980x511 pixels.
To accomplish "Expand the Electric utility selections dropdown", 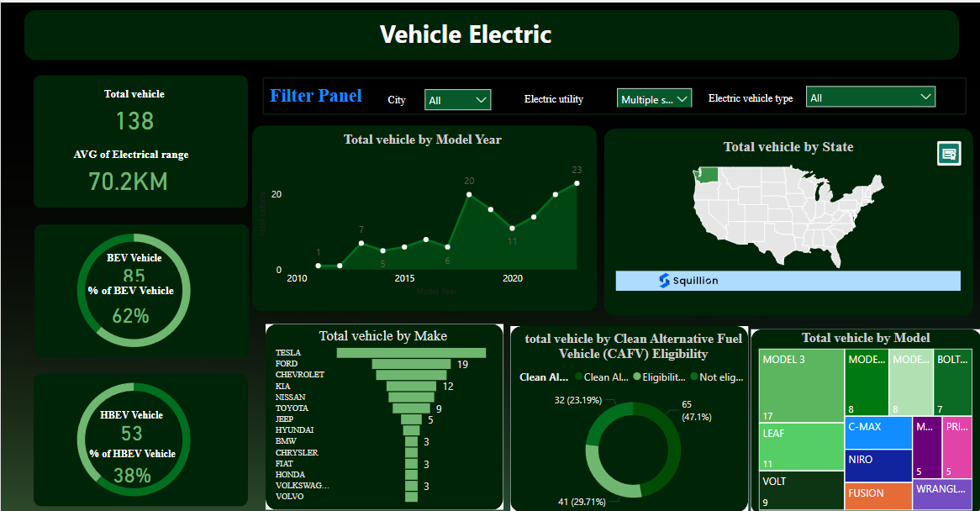I will click(654, 97).
